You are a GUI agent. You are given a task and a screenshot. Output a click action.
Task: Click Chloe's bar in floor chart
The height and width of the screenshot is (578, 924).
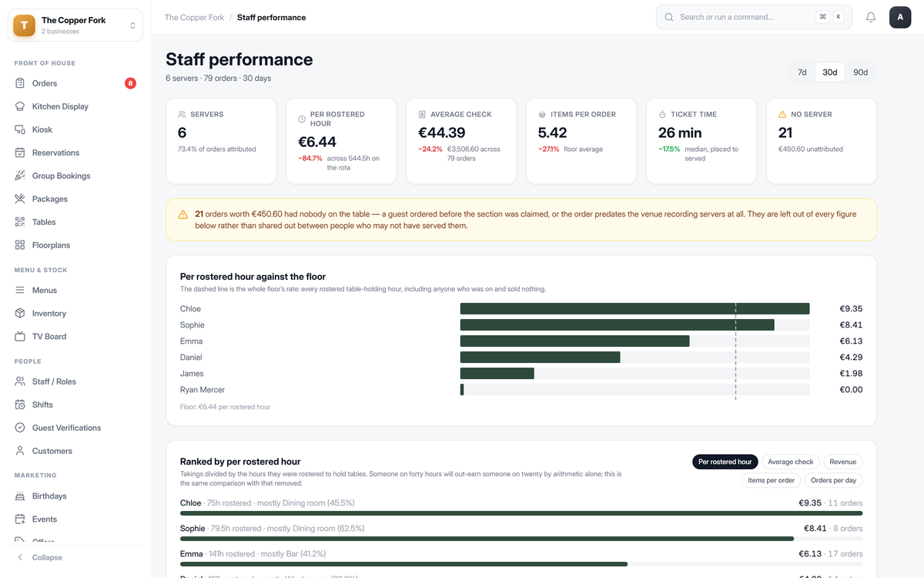point(634,309)
